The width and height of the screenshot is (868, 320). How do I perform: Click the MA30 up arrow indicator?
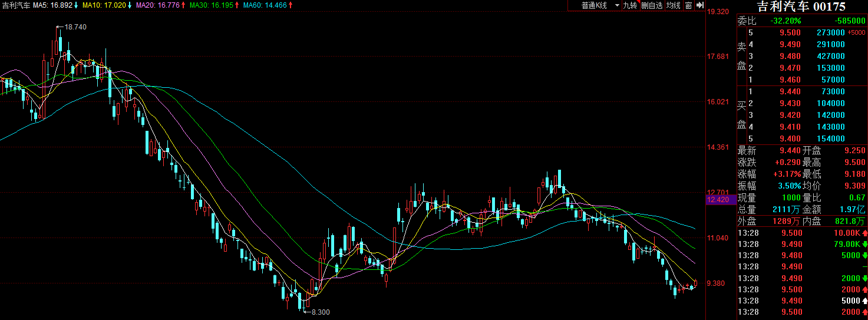(236, 5)
